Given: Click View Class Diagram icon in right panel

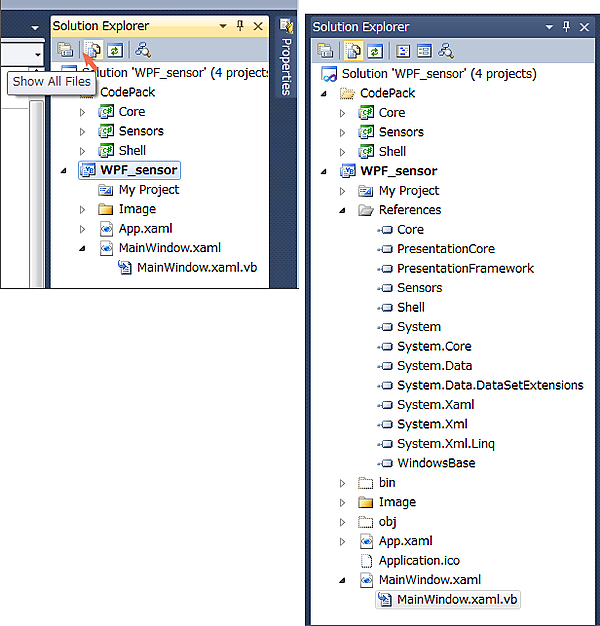Looking at the screenshot, I should [x=446, y=51].
